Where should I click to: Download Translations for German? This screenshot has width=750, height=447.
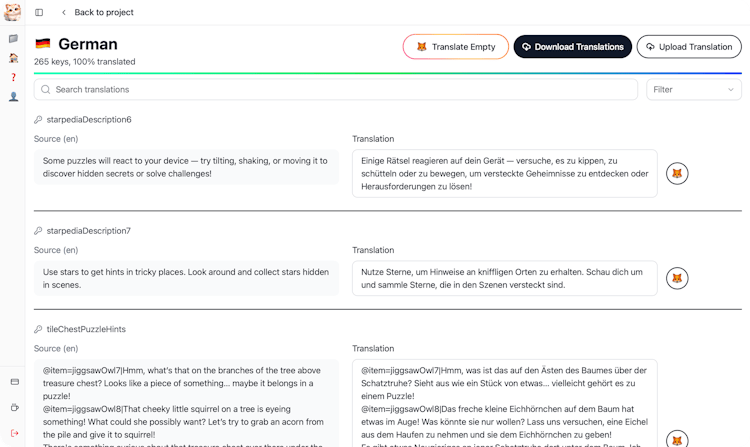click(x=572, y=47)
